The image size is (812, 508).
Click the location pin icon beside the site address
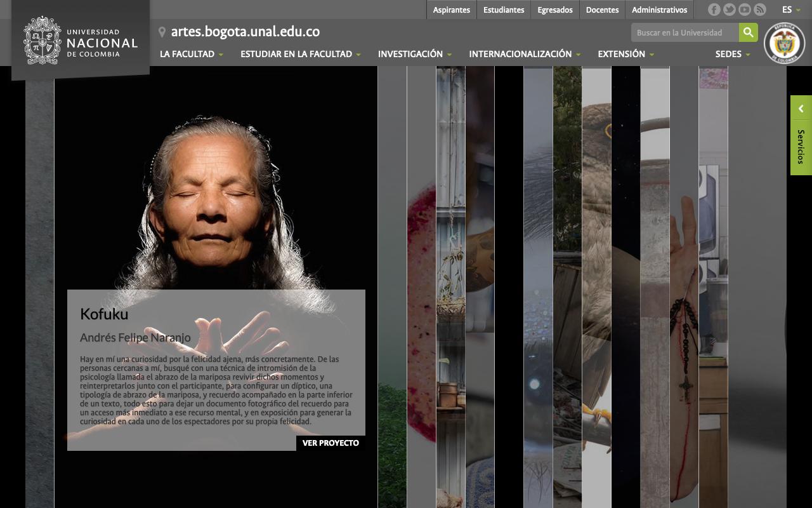click(x=162, y=32)
